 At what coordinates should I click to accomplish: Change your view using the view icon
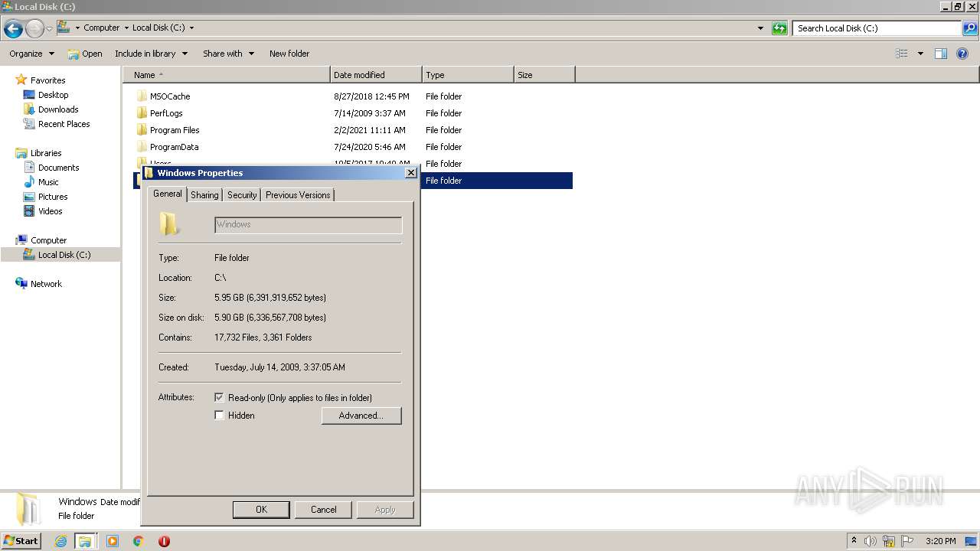[x=902, y=54]
